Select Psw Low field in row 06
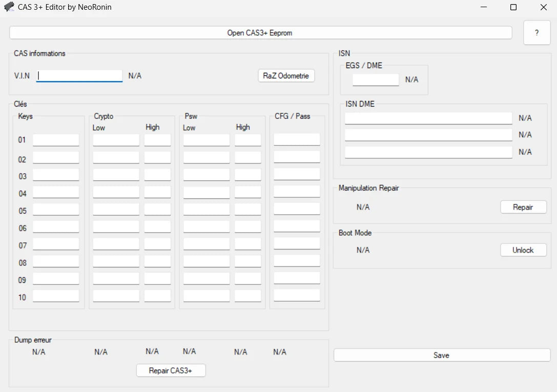The height and width of the screenshot is (392, 557). point(207,226)
